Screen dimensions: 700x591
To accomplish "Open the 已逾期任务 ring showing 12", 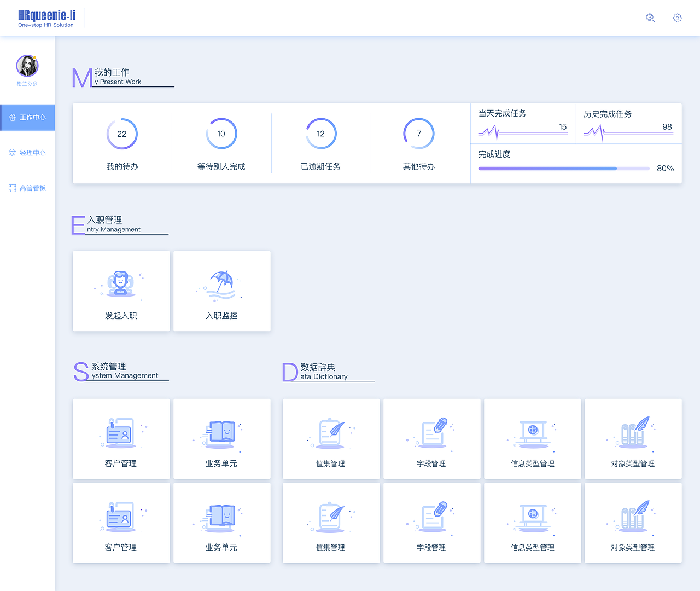I will [x=321, y=134].
